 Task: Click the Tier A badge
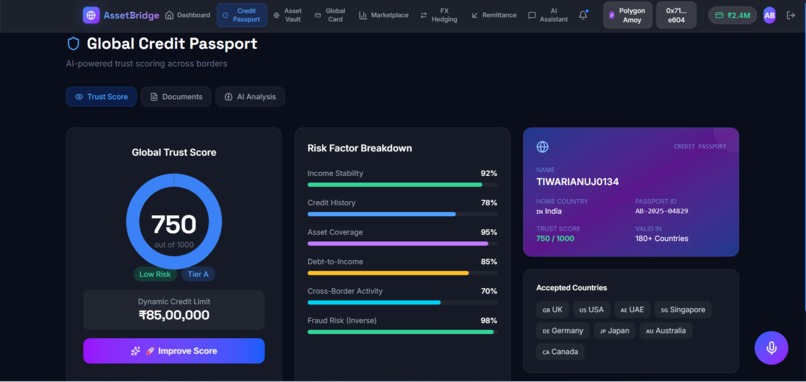pyautogui.click(x=198, y=275)
